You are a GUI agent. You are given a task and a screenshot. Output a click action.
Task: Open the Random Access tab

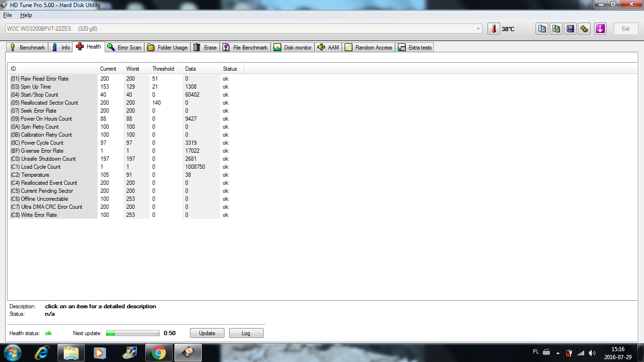(x=369, y=48)
